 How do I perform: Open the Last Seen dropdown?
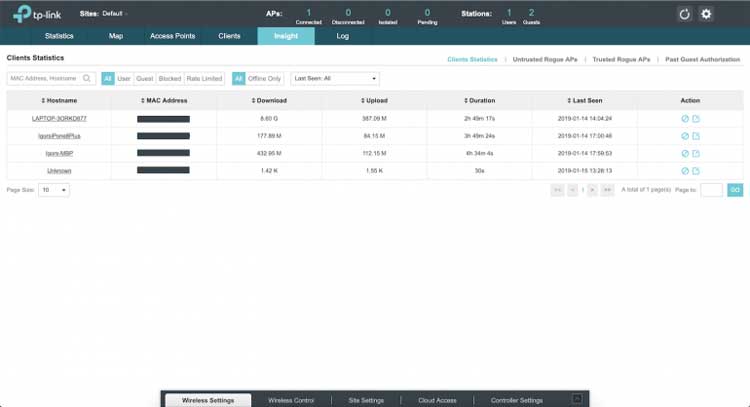(335, 78)
